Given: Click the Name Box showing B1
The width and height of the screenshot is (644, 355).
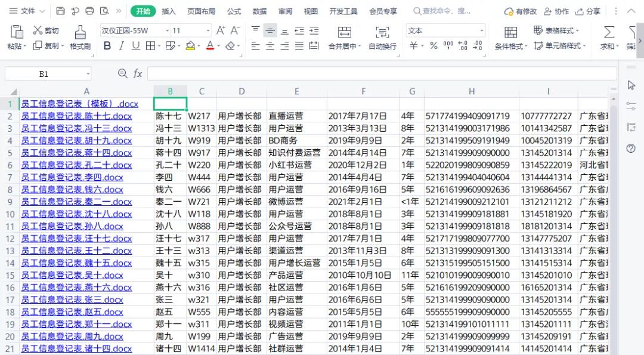Looking at the screenshot, I should (42, 73).
